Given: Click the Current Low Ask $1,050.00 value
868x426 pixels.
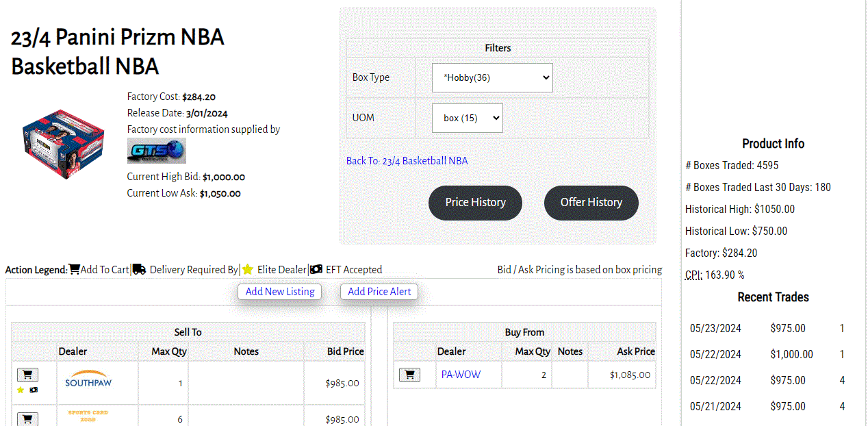Looking at the screenshot, I should click(x=220, y=194).
